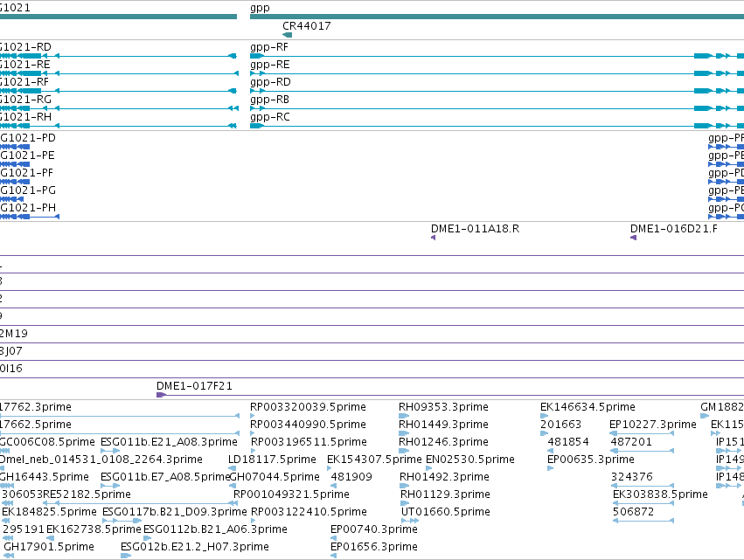Select the G1021-PD protein label

pos(28,138)
